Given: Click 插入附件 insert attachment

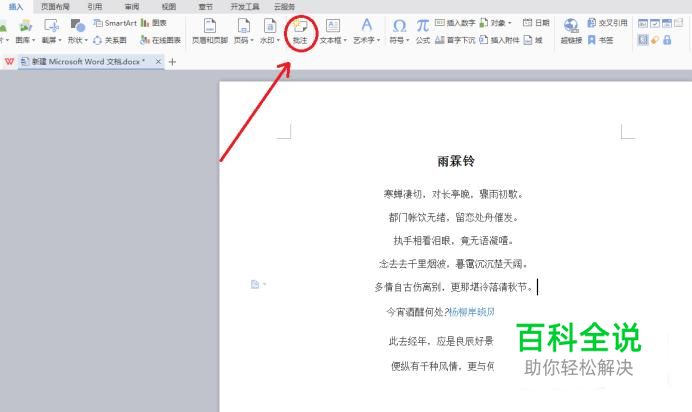Looking at the screenshot, I should click(x=499, y=40).
